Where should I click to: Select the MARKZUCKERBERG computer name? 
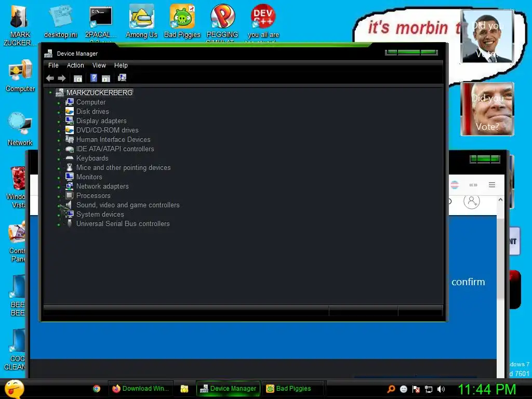(99, 92)
